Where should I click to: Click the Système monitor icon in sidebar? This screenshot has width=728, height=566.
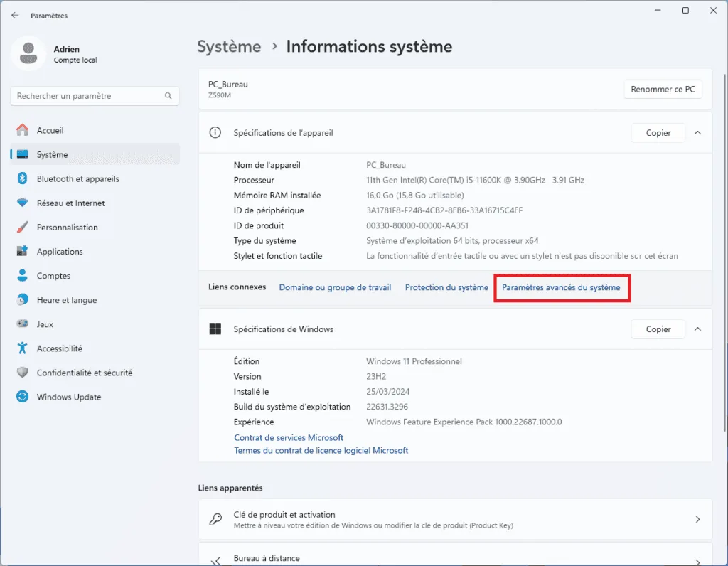click(22, 154)
